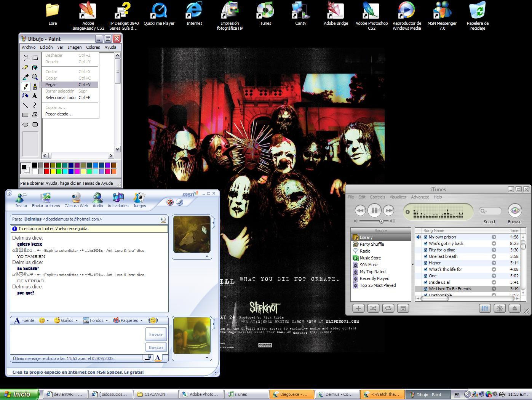Uncheck the song 'One last breath'
The height and width of the screenshot is (400, 532).
click(426, 256)
